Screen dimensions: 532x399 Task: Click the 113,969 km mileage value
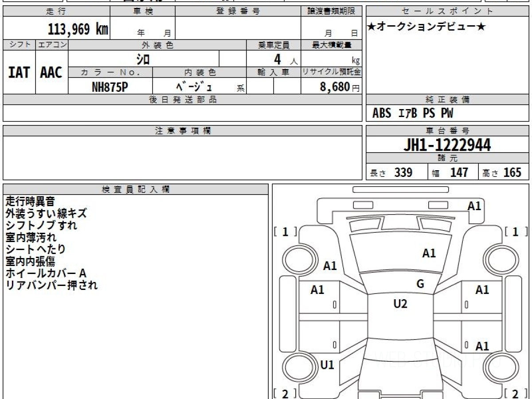tap(78, 29)
